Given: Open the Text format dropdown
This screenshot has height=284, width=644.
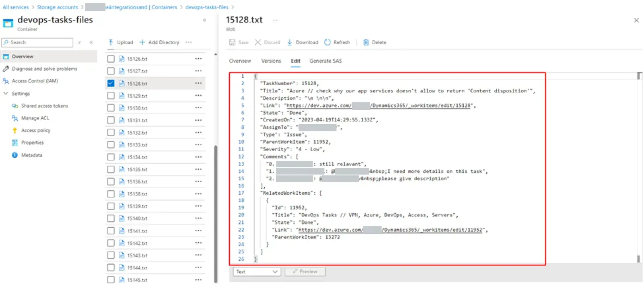Looking at the screenshot, I should (x=257, y=272).
